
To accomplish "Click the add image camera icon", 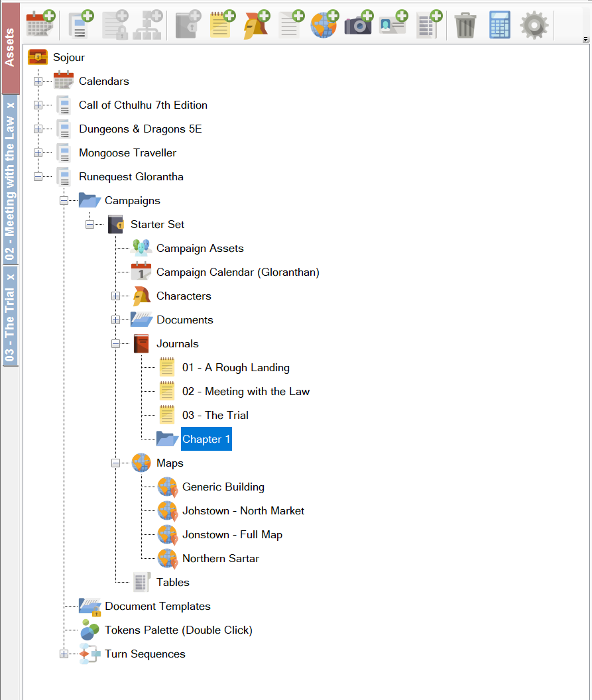I will tap(359, 25).
